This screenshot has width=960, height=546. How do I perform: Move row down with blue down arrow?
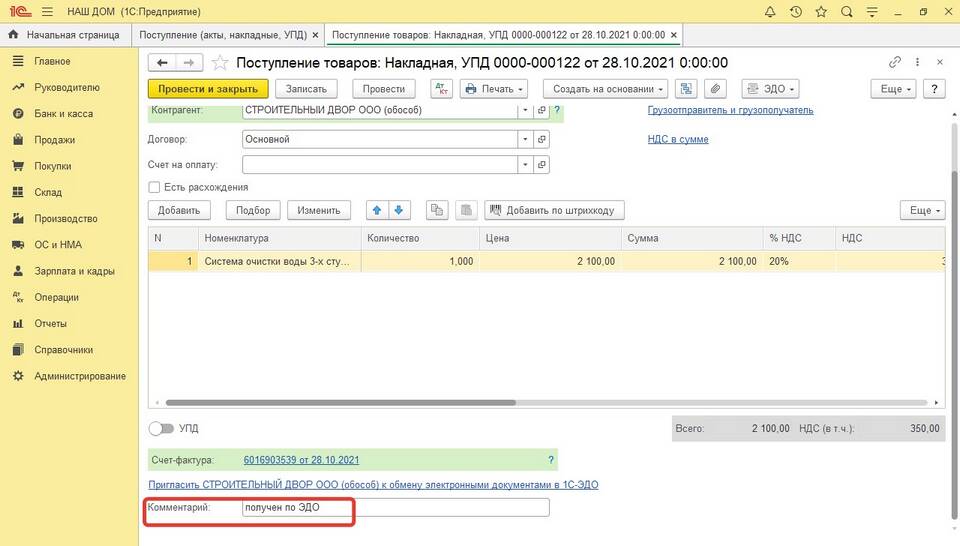point(398,210)
